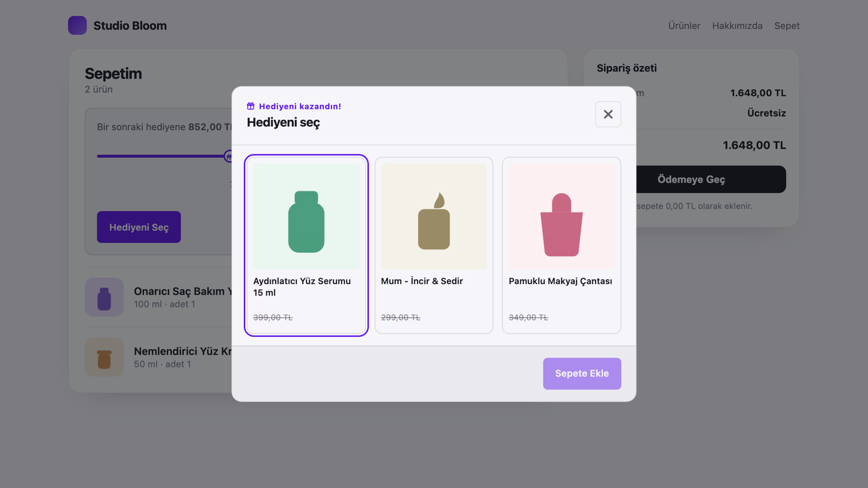Click the Nemlendirici Yüz product thumbnail

point(104,357)
